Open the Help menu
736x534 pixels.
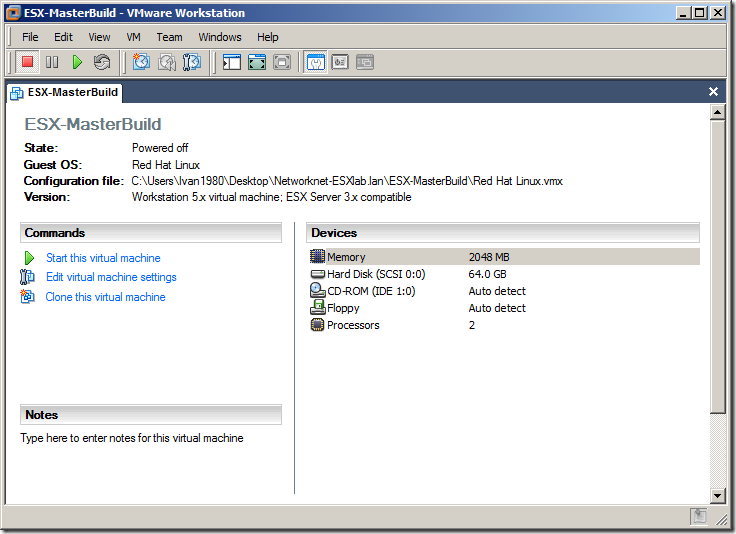pos(268,37)
